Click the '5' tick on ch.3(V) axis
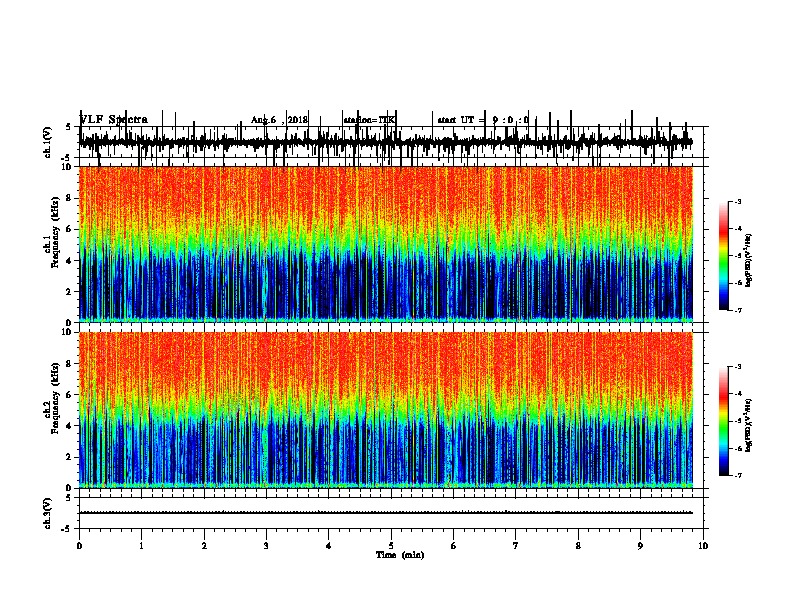 point(69,497)
